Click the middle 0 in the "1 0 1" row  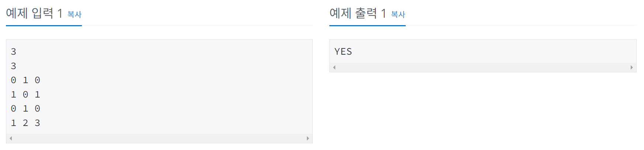pyautogui.click(x=25, y=95)
